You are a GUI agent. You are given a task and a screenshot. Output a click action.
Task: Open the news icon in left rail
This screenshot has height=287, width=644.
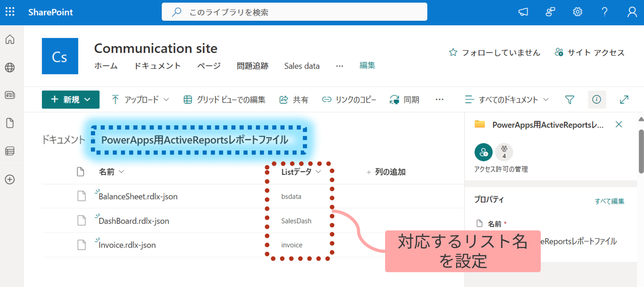(10, 95)
